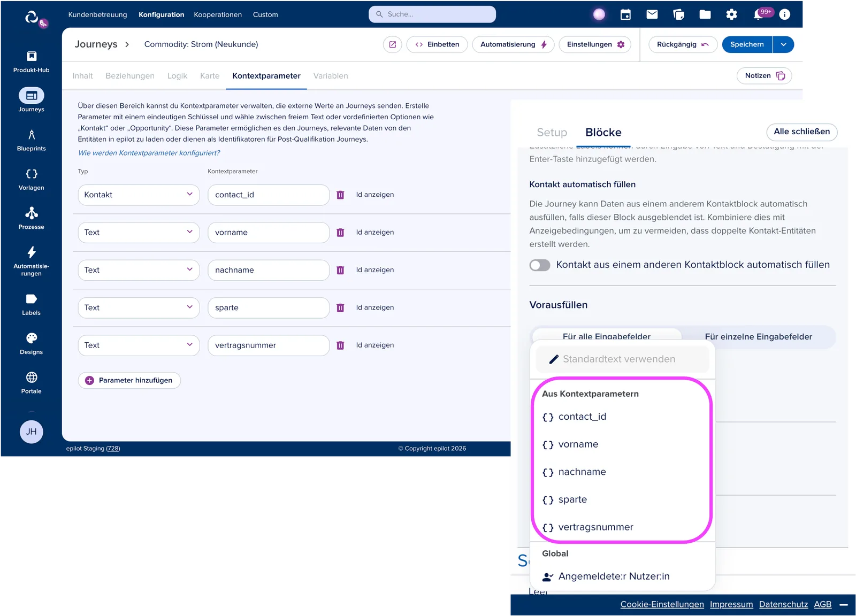Switch to the Logik tab
This screenshot has height=616, width=856.
click(x=177, y=76)
